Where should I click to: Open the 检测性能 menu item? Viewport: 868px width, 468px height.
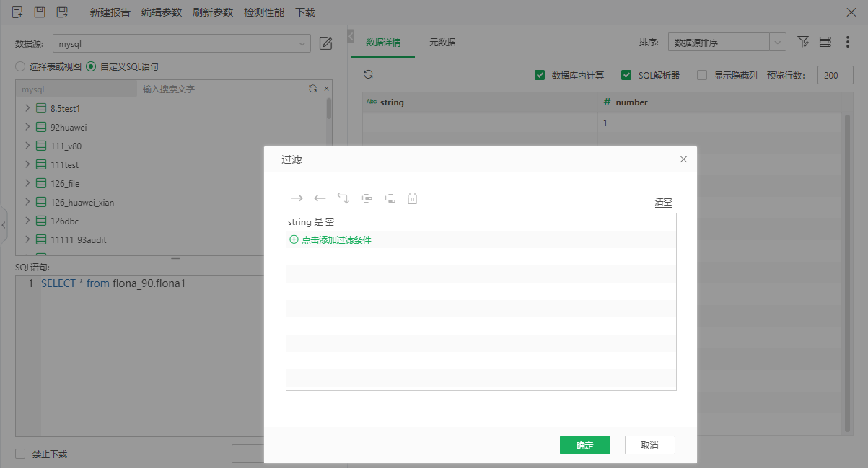click(x=264, y=12)
